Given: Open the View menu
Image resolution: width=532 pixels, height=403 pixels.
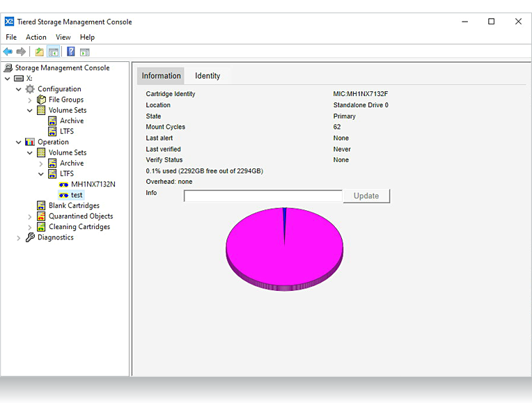Looking at the screenshot, I should (x=63, y=37).
